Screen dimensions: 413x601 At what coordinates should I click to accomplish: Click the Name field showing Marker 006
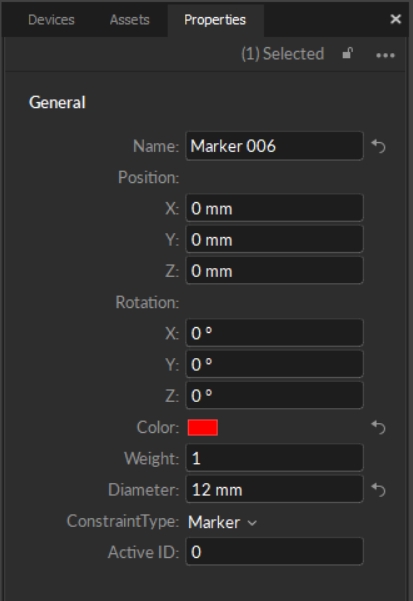click(274, 146)
